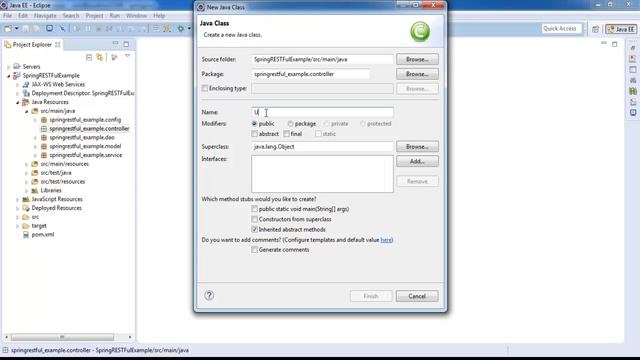This screenshot has height=360, width=640.
Task: Maximize the Project Explorer panel
Action: (126, 44)
